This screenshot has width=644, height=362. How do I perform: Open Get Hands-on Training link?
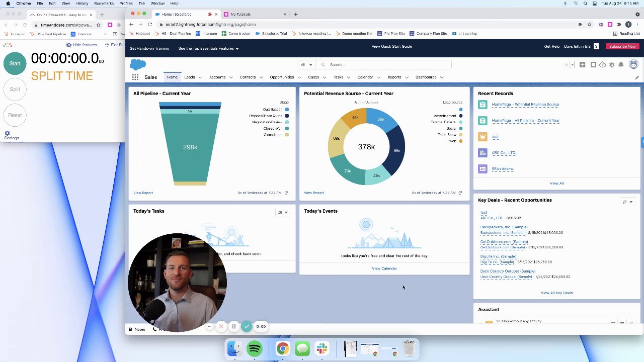click(x=149, y=48)
